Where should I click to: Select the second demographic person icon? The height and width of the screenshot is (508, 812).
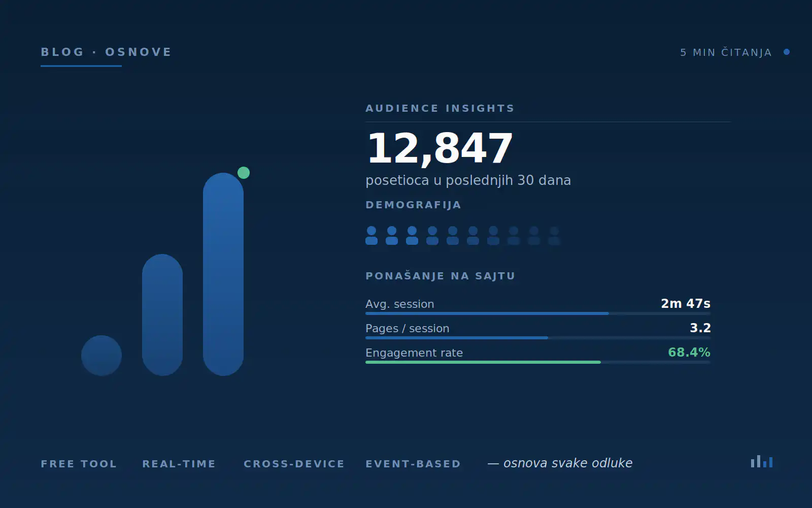tap(392, 236)
